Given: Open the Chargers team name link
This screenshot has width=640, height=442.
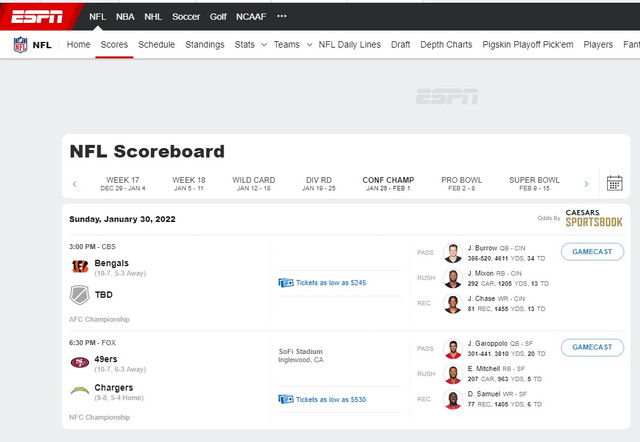Looking at the screenshot, I should click(x=113, y=388).
